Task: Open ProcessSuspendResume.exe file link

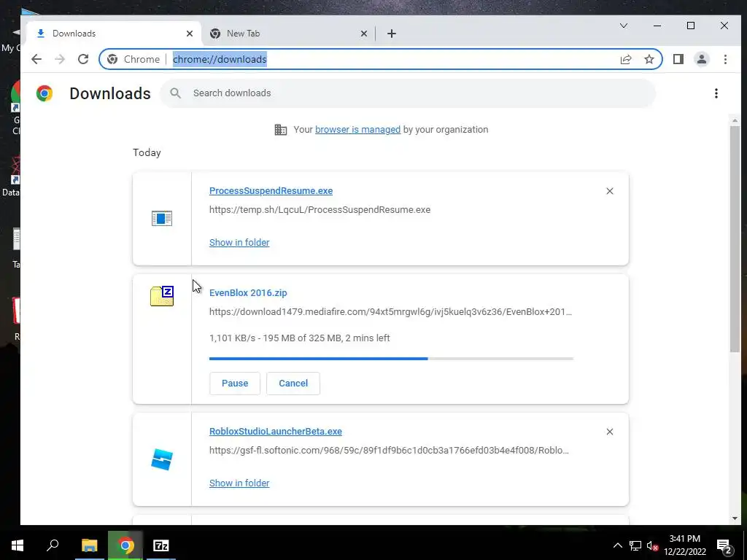Action: click(x=271, y=190)
